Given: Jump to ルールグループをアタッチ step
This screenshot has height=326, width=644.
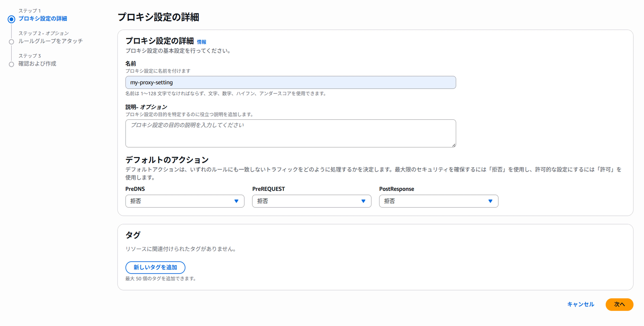Looking at the screenshot, I should (x=50, y=41).
